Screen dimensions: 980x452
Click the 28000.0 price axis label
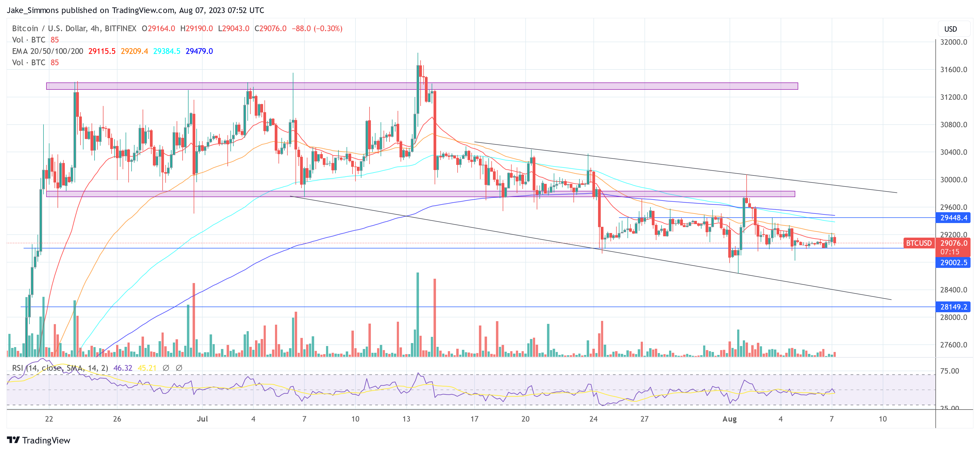[x=953, y=317]
